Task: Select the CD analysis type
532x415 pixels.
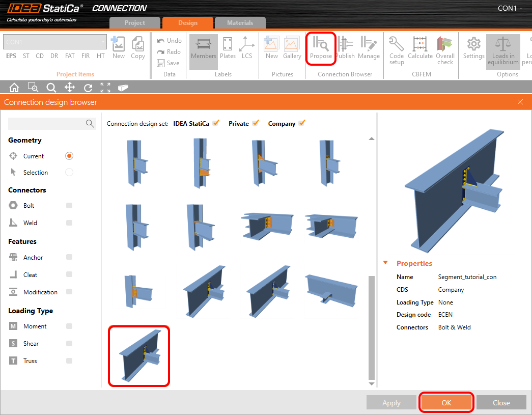Action: [40, 56]
